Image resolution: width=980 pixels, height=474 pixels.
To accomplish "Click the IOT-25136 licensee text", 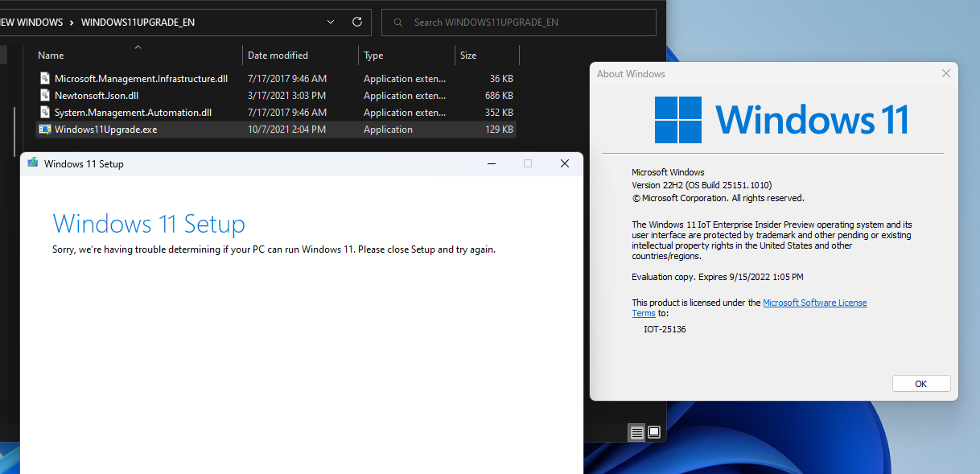I will pos(665,329).
